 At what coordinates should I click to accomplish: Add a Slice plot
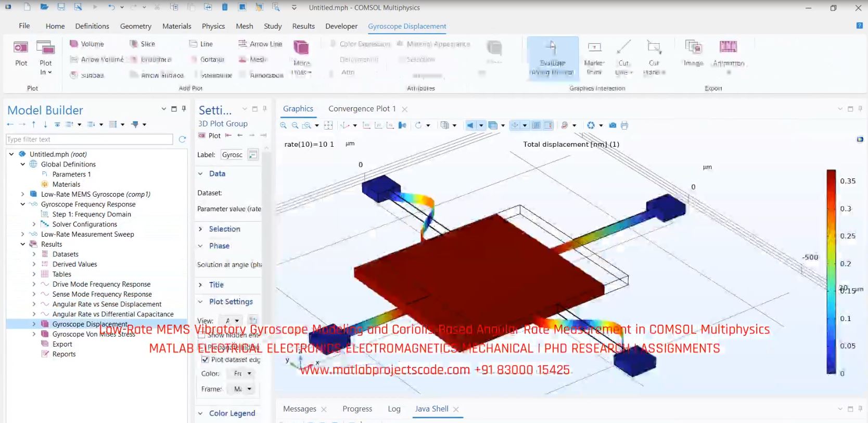coord(142,44)
